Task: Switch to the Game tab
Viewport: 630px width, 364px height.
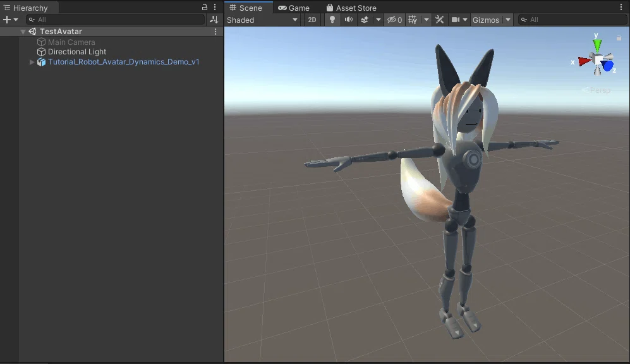Action: tap(294, 8)
